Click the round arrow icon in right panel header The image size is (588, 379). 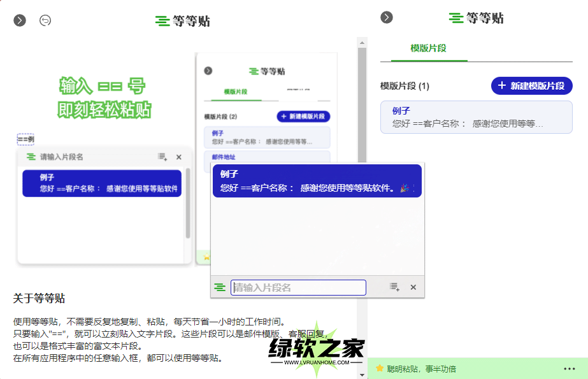pyautogui.click(x=387, y=17)
